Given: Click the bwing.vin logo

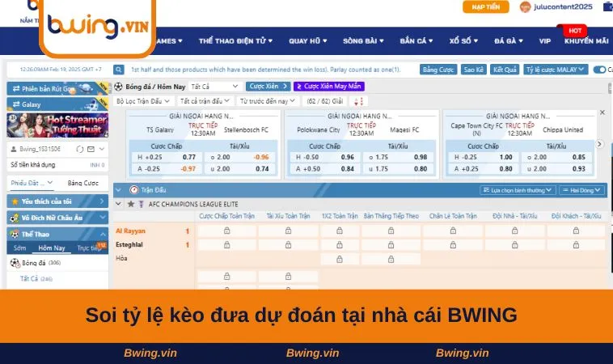Looking at the screenshot, I should (98, 27).
